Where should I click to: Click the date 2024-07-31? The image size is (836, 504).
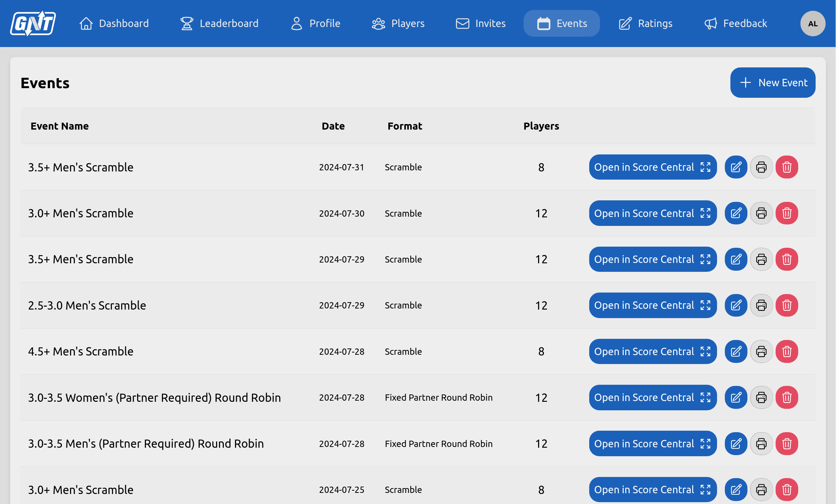[342, 167]
